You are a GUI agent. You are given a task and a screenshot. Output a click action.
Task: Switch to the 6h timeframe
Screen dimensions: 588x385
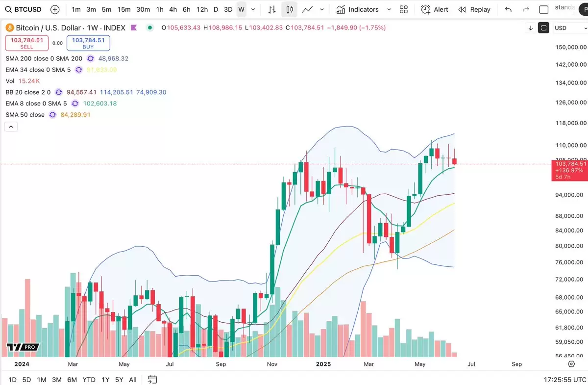pyautogui.click(x=186, y=9)
